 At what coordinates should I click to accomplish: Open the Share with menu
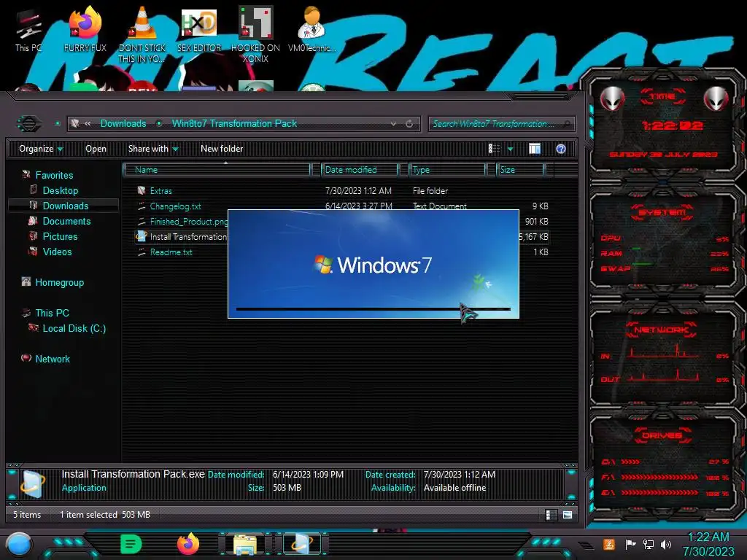point(153,149)
